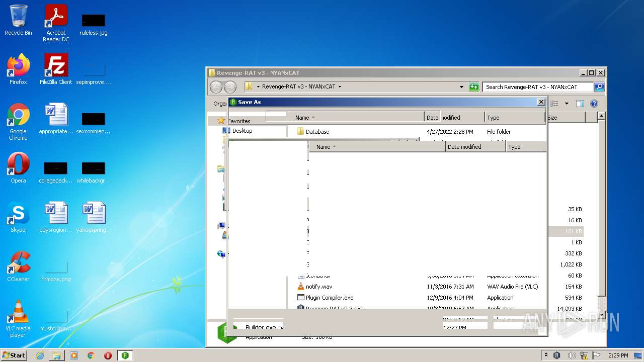Select the sepimprove desktop file
The width and height of the screenshot is (644, 362).
[x=94, y=74]
